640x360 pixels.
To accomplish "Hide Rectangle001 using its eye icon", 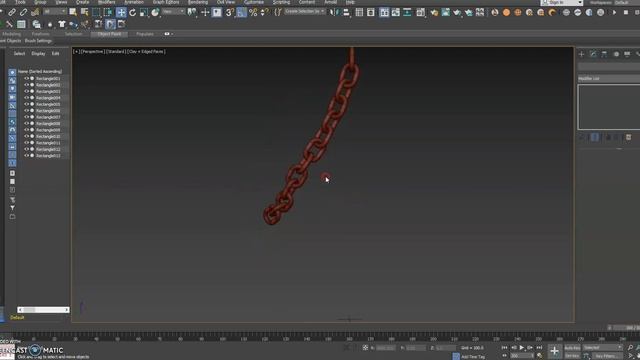I will [x=26, y=78].
